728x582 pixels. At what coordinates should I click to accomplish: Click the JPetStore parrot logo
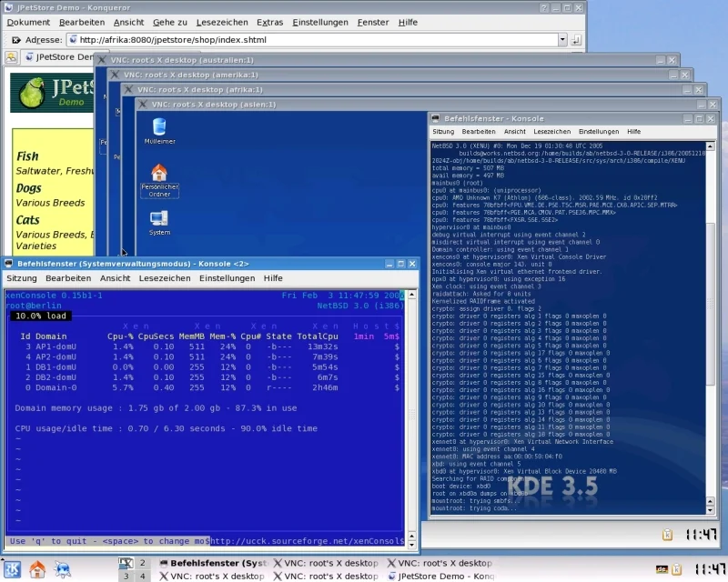pos(33,92)
